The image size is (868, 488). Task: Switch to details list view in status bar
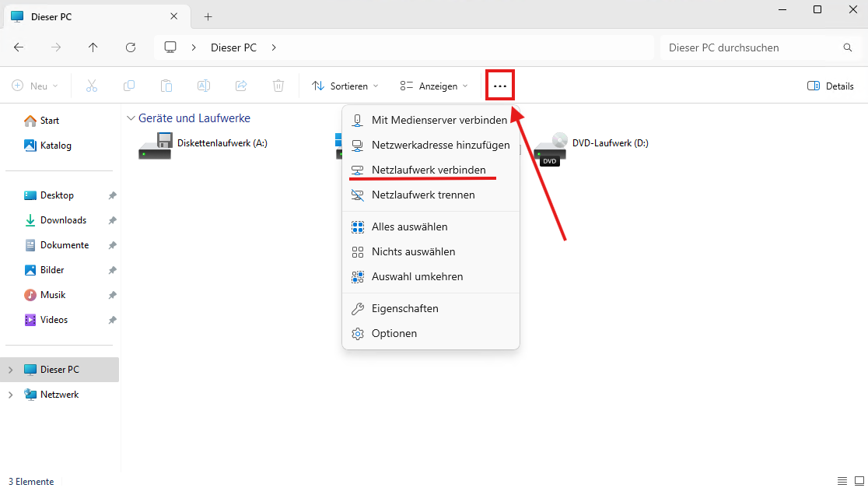[x=842, y=481]
